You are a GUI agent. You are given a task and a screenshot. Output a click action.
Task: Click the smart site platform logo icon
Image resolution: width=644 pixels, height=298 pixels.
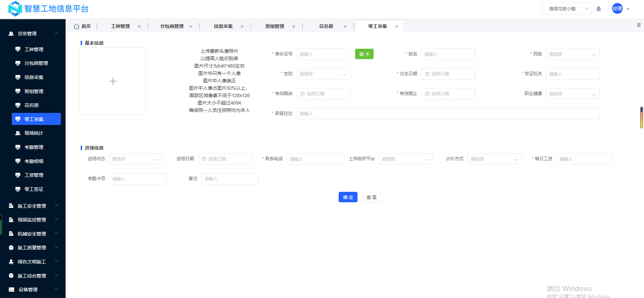(15, 9)
